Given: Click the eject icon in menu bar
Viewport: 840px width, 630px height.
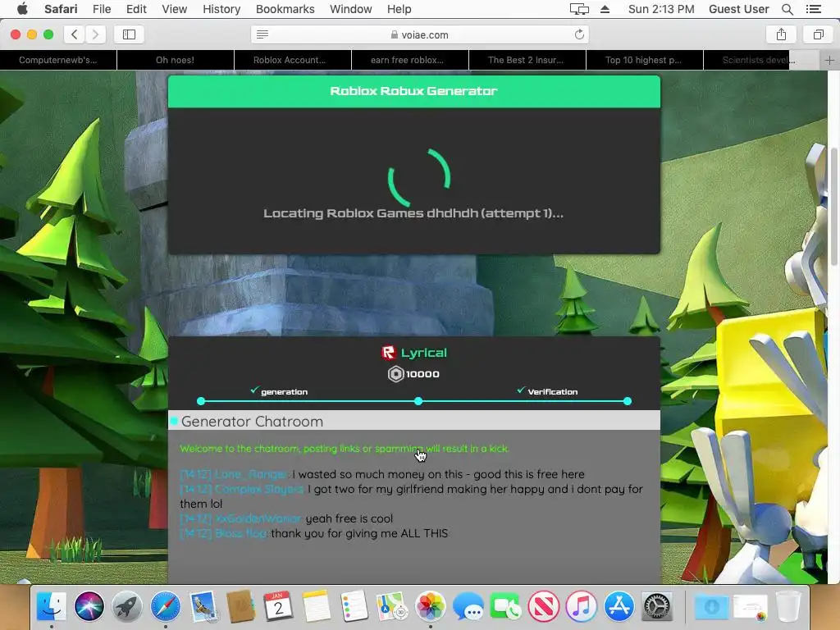Looking at the screenshot, I should pyautogui.click(x=605, y=9).
